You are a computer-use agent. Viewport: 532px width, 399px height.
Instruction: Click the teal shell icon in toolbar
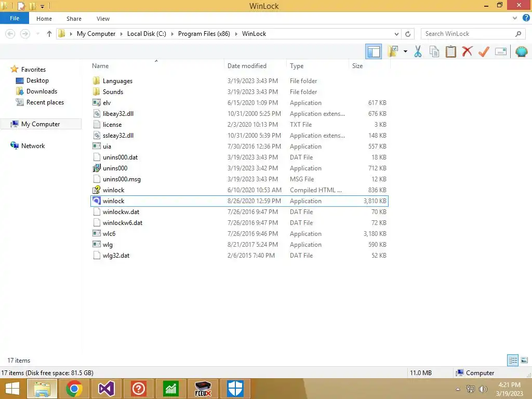click(x=521, y=51)
